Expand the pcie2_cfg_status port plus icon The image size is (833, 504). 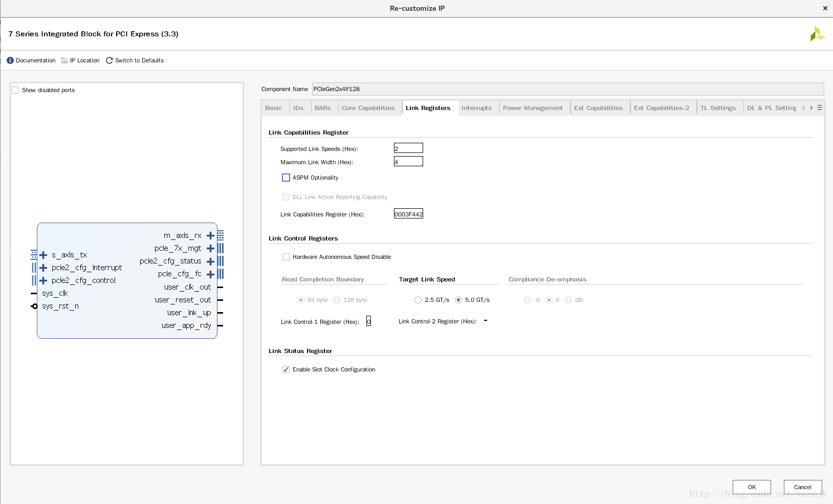click(x=210, y=261)
